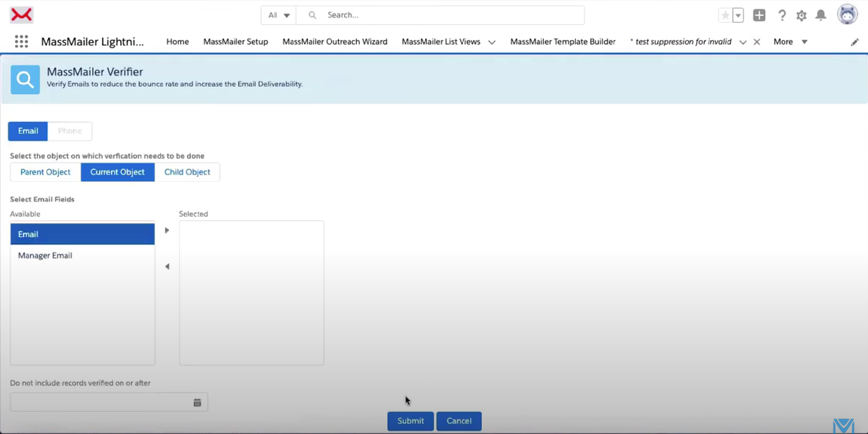Switch verification type to Phone
The image size is (868, 434).
[70, 131]
